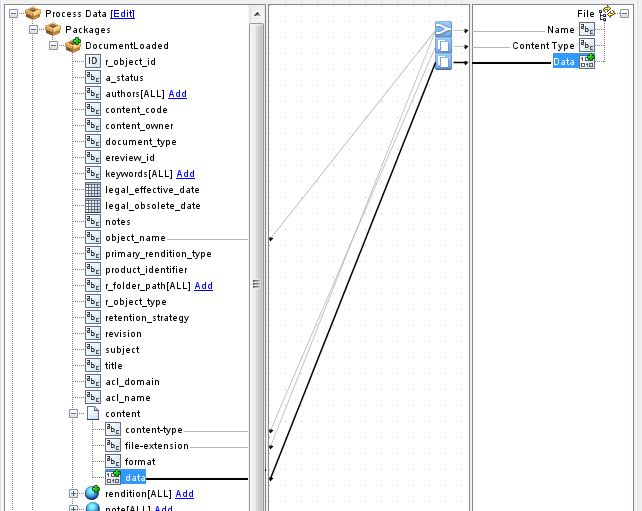642x511 pixels.
Task: Select the file-extension attribute
Action: coord(157,446)
